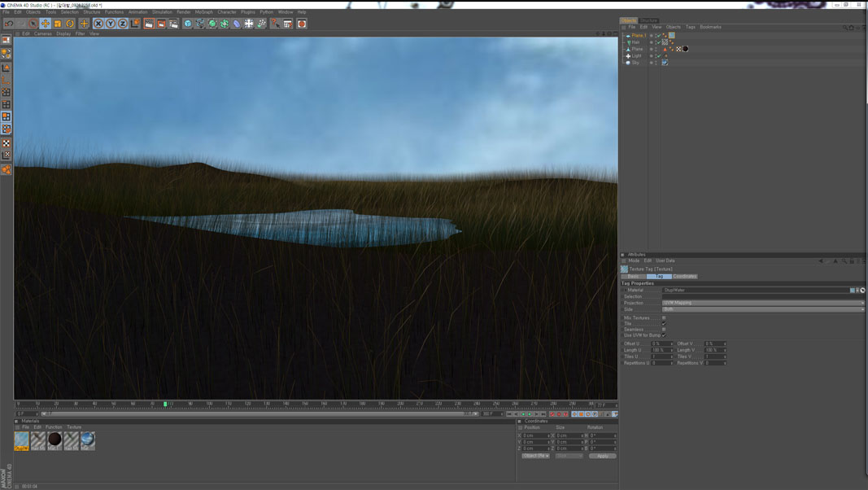Screen dimensions: 868x490
Task: Switch to the Coordinates tab in Attributes
Action: (x=685, y=276)
